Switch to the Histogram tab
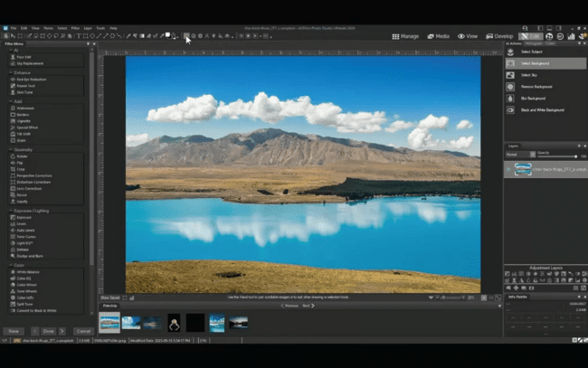 pos(533,43)
